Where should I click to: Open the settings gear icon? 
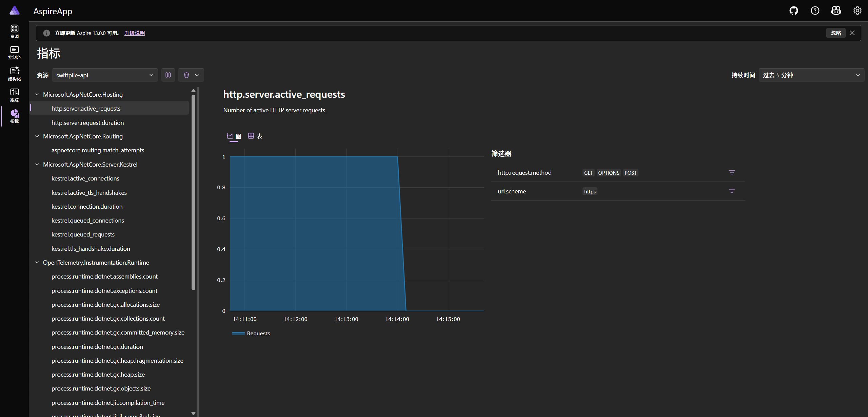point(857,11)
